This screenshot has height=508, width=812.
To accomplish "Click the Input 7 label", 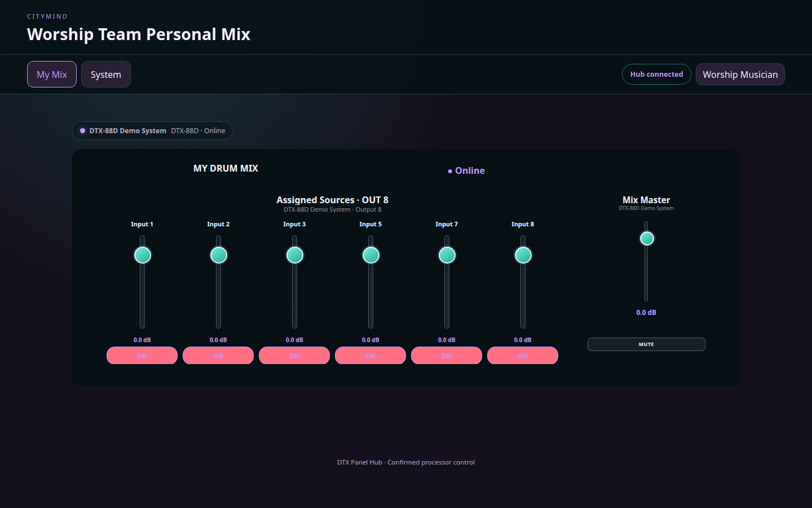I will click(447, 224).
